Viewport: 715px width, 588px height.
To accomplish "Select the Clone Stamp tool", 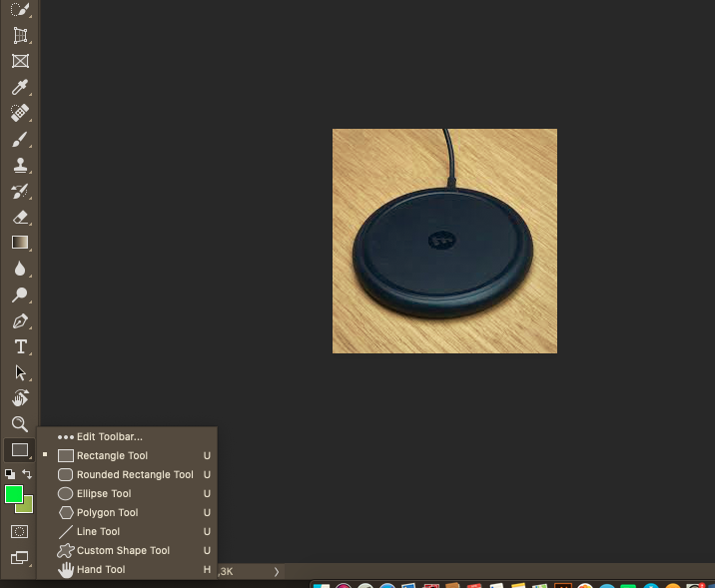I will 20,165.
